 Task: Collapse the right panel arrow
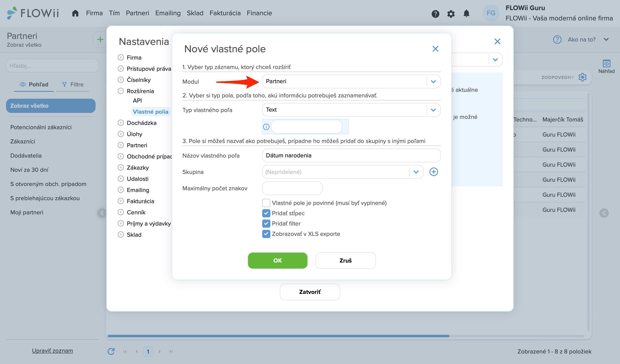pos(604,213)
